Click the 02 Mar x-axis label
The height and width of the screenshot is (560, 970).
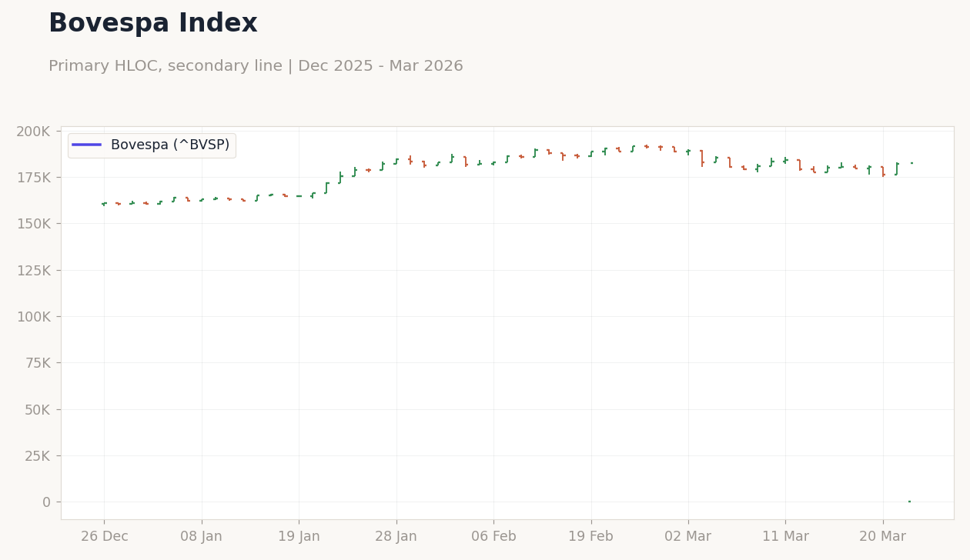click(688, 537)
